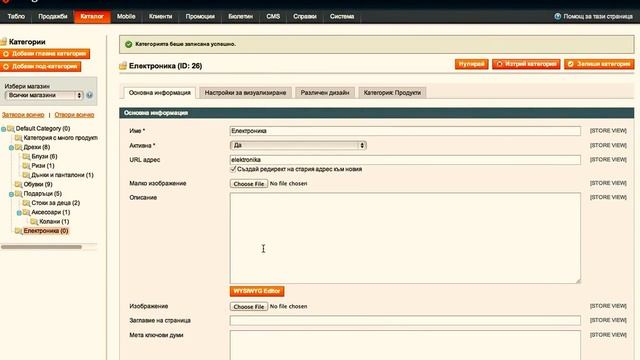Open the Mobile menu
The height and width of the screenshot is (360, 640).
pos(126,16)
